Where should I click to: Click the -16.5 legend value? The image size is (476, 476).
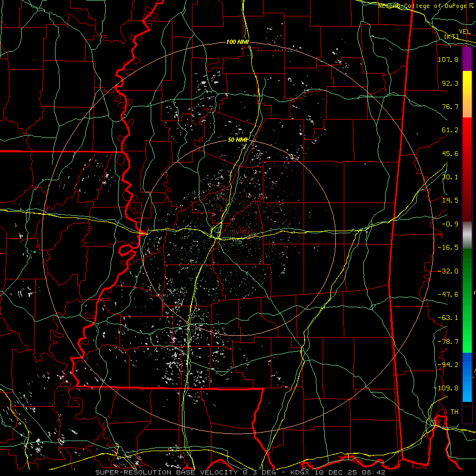point(448,248)
